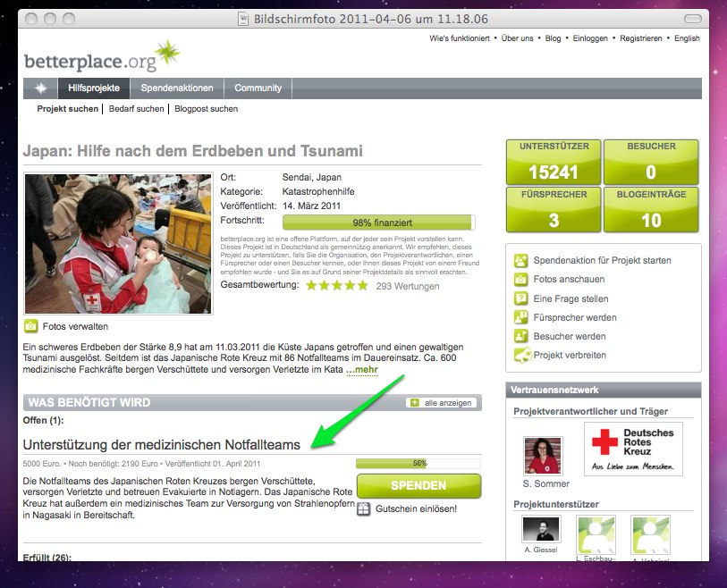Viewport: 727px width, 588px height.
Task: Click the Fürsprecher werden person icon
Action: point(519,316)
